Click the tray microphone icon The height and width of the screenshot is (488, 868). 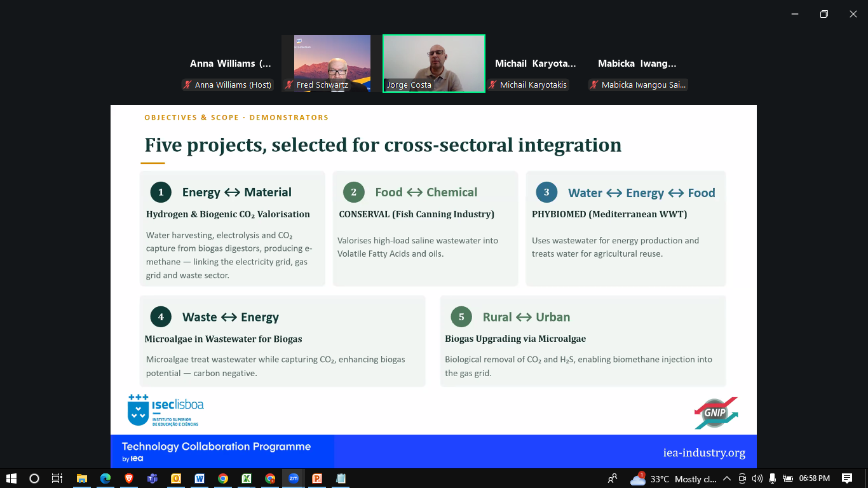click(x=773, y=478)
